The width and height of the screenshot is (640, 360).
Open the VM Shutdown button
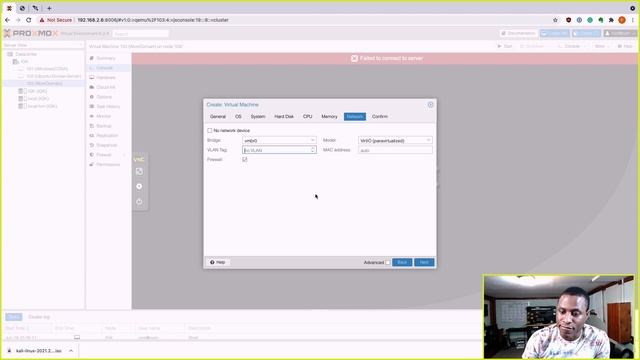pyautogui.click(x=532, y=47)
